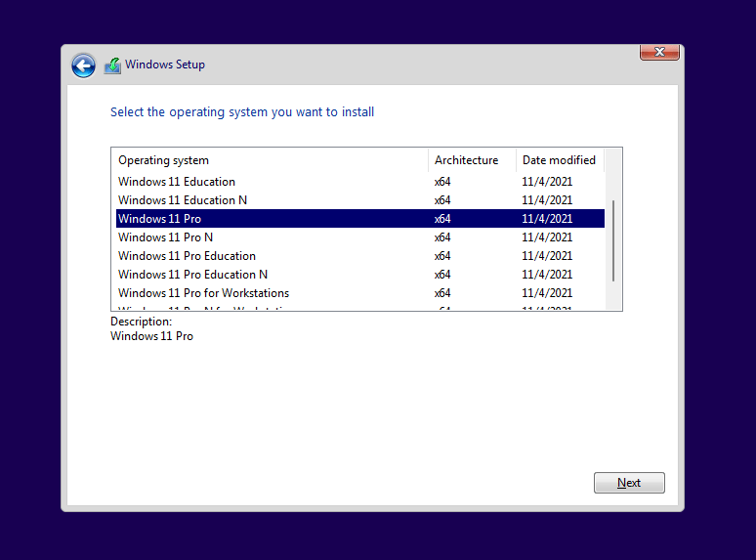This screenshot has width=756, height=560.
Task: Sort by Operating system column header
Action: [x=270, y=160]
